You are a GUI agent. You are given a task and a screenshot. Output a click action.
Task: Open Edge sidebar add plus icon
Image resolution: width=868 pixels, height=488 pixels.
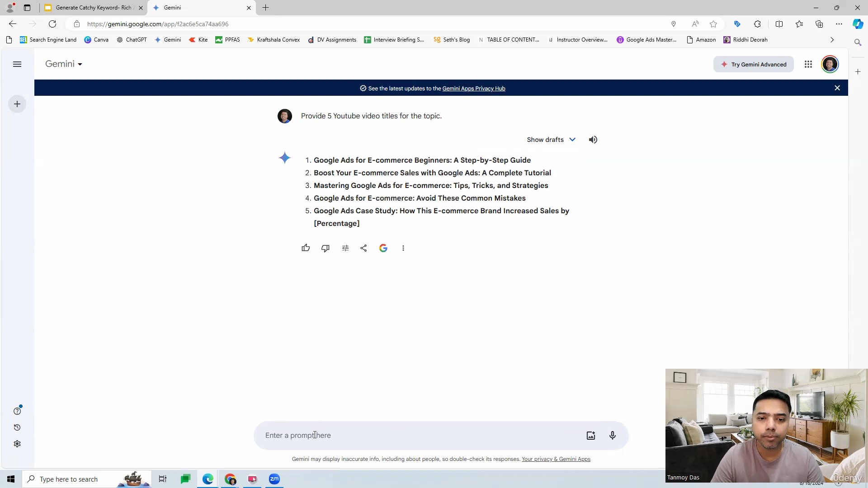click(x=858, y=72)
